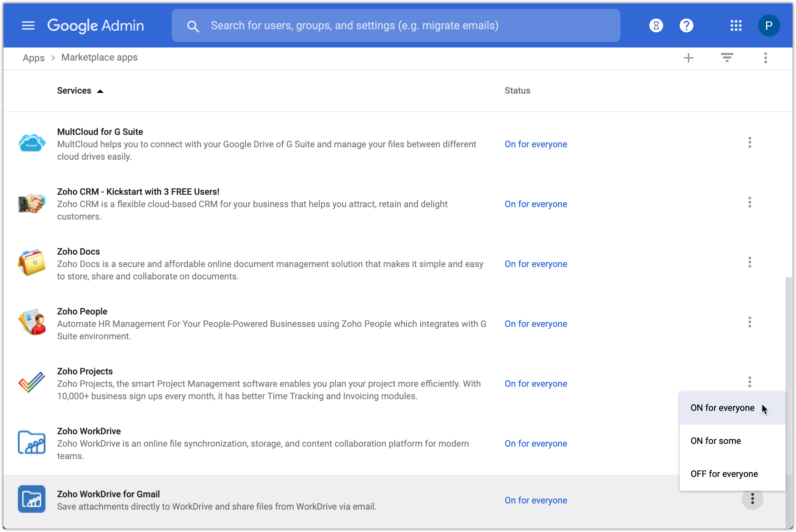The width and height of the screenshot is (796, 532).
Task: Click the search users and settings field
Action: click(x=396, y=25)
